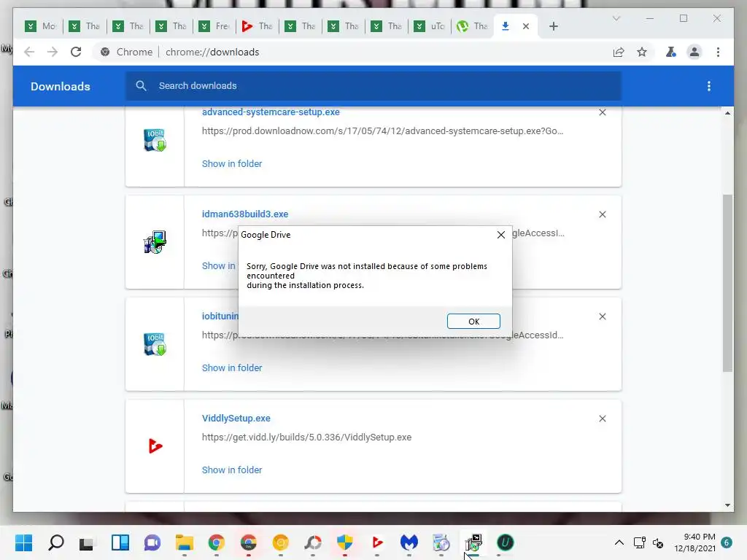
Task: Switch to the uTorrent green-icon tab
Action: coord(473,26)
